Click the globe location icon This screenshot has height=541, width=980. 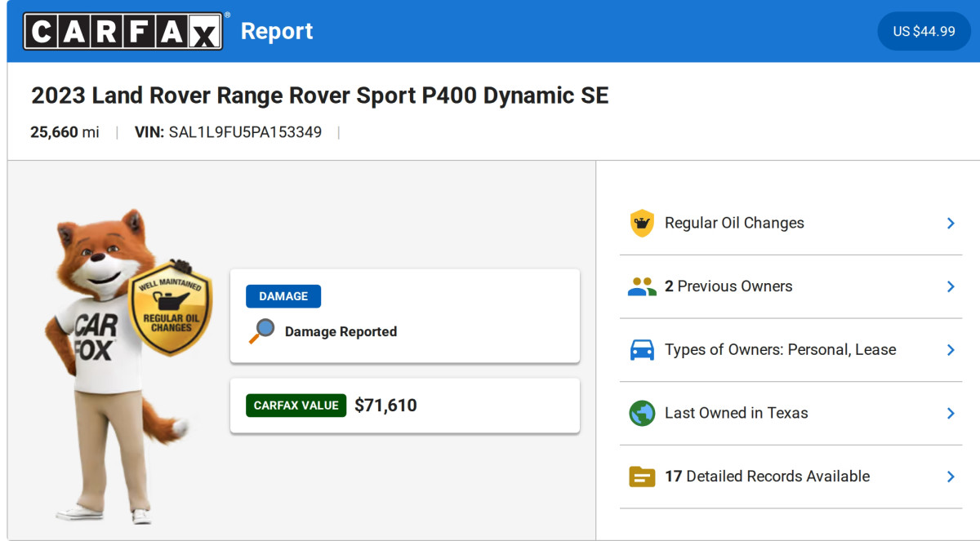click(642, 413)
